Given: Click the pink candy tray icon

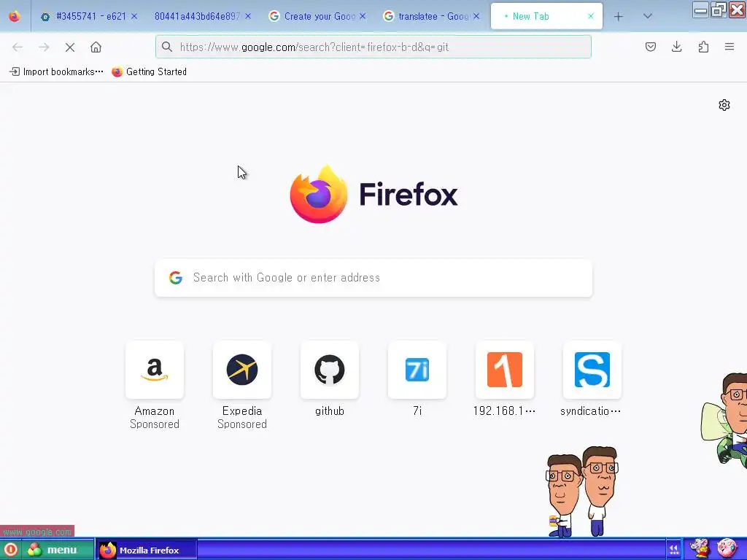Looking at the screenshot, I should (727, 548).
